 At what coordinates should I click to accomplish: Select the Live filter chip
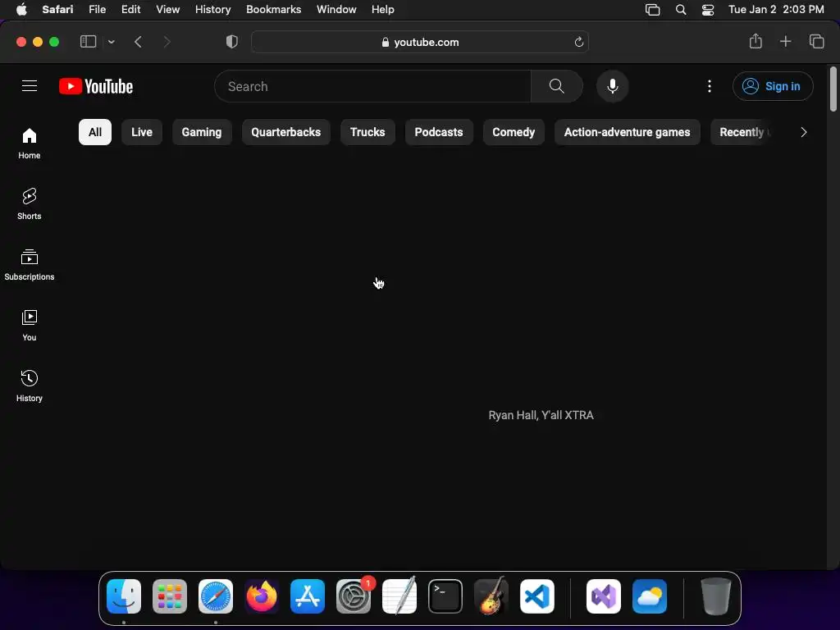point(142,132)
